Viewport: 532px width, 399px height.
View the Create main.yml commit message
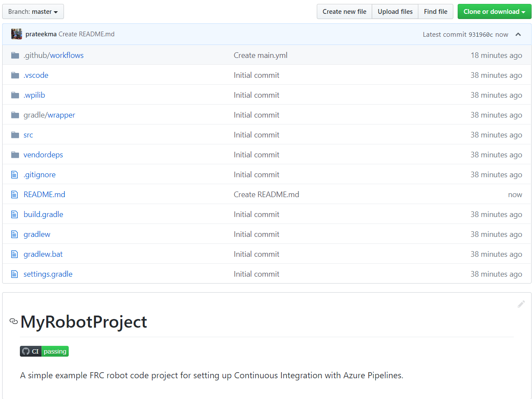[260, 55]
